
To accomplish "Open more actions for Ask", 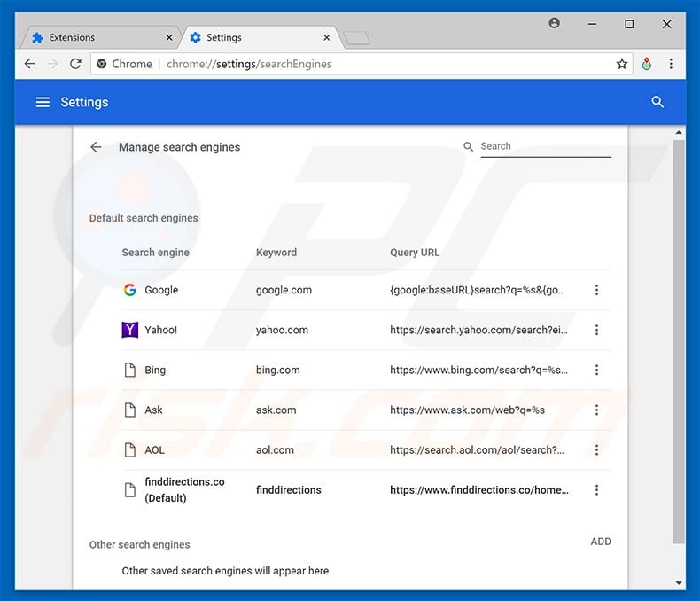I will [596, 410].
